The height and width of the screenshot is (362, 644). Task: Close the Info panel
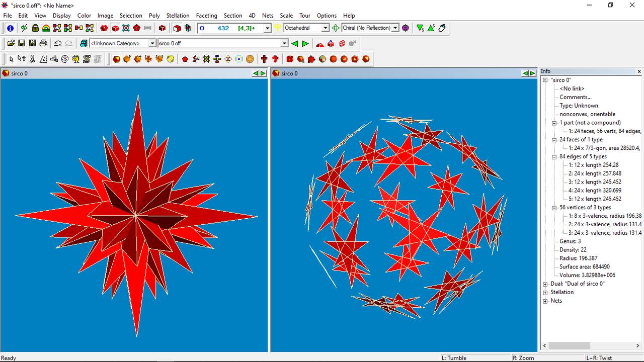[x=639, y=72]
